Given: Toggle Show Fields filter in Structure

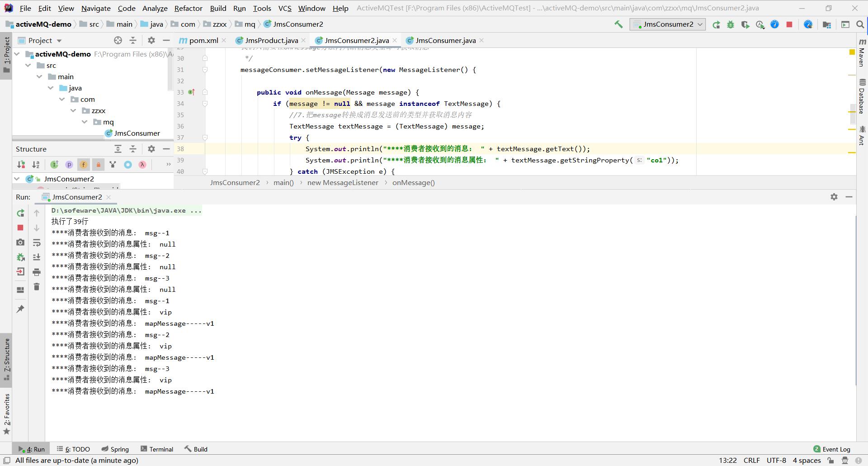Looking at the screenshot, I should [x=84, y=165].
